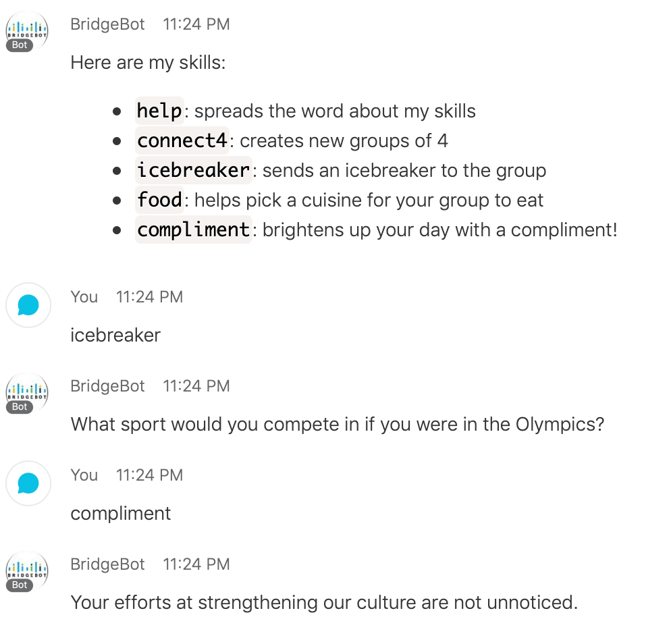671x644 pixels.
Task: Click the 'Your efforts at strengthening' compliment text
Action: tap(324, 603)
